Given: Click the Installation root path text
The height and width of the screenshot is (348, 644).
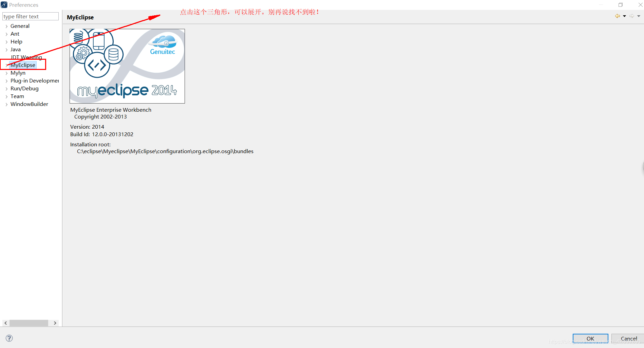Looking at the screenshot, I should pyautogui.click(x=165, y=151).
